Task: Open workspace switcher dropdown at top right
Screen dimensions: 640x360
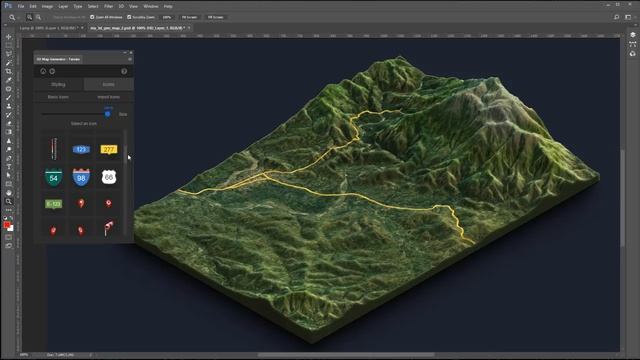Action: [628, 17]
